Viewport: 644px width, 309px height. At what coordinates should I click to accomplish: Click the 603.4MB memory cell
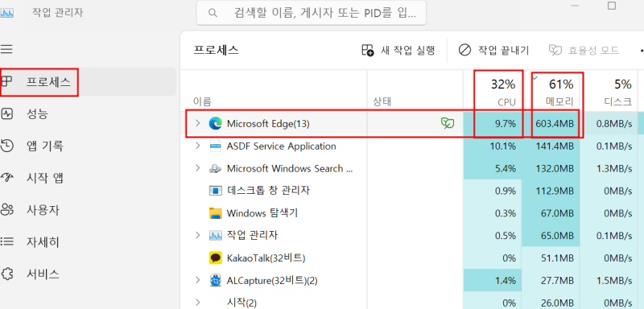551,123
